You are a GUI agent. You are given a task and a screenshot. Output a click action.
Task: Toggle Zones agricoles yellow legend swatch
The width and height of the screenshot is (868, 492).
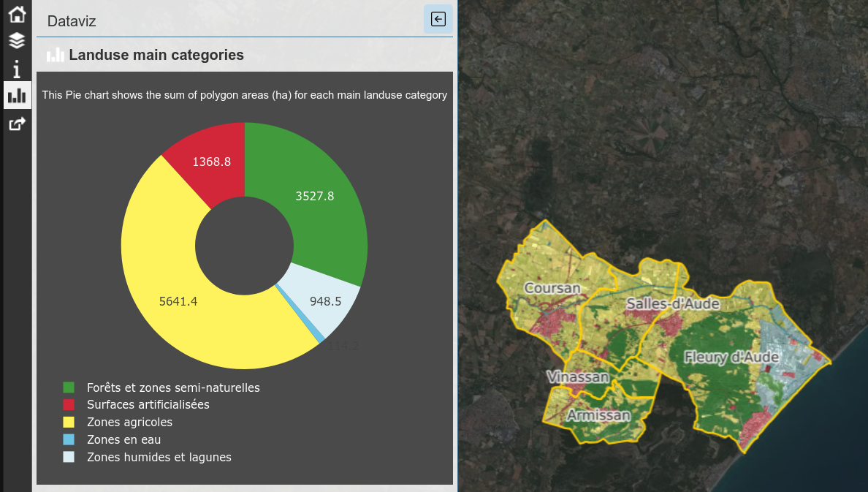(x=69, y=423)
